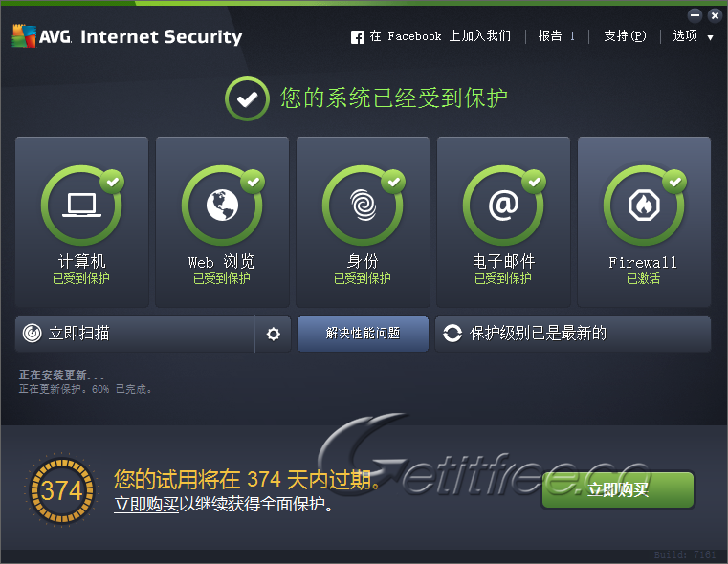Open the 支持 (Support) menu
This screenshot has width=728, height=564.
point(625,36)
